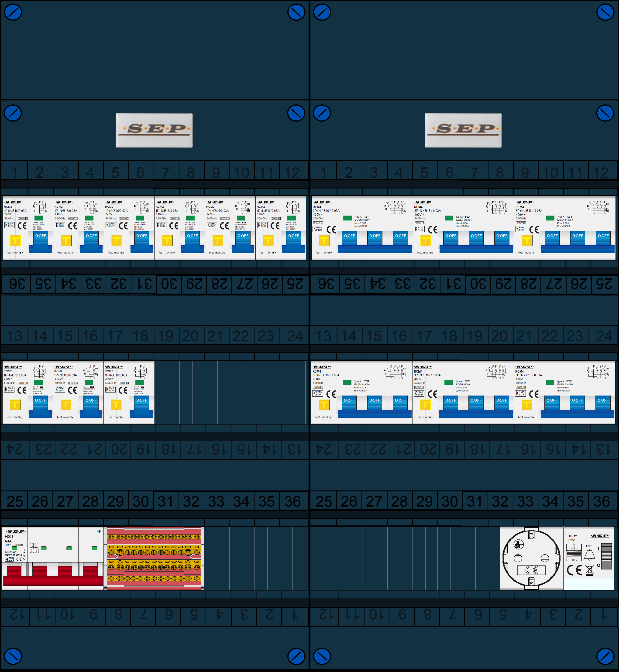
Task: Push the yellow T test button under left slot 1
Action: 15,240
